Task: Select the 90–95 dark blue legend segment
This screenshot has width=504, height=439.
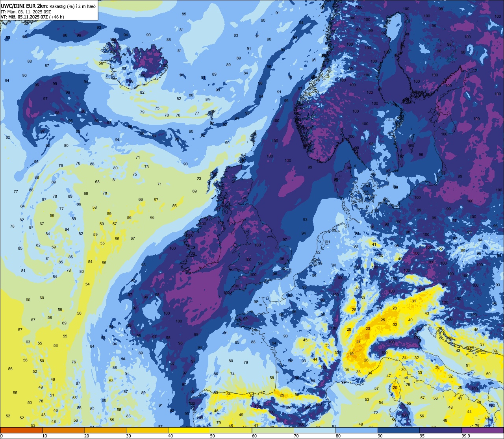Action: click(398, 430)
